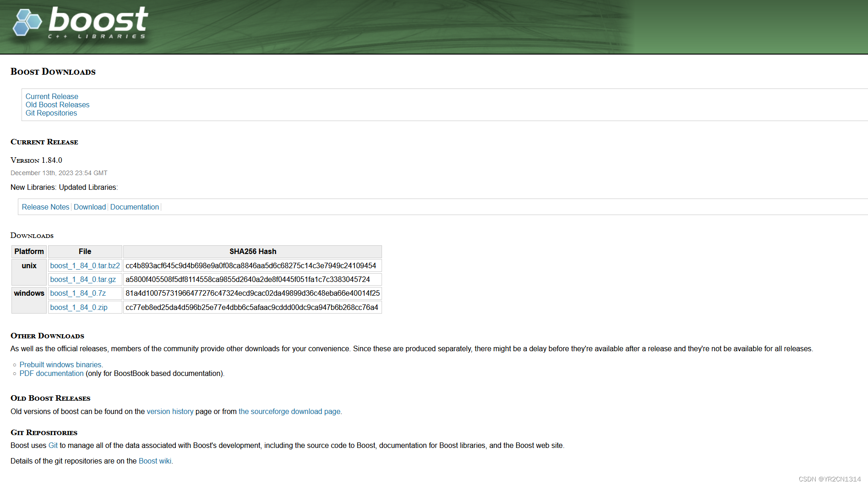The image size is (868, 486).
Task: Open the Old Boost Releases link
Action: (x=57, y=105)
